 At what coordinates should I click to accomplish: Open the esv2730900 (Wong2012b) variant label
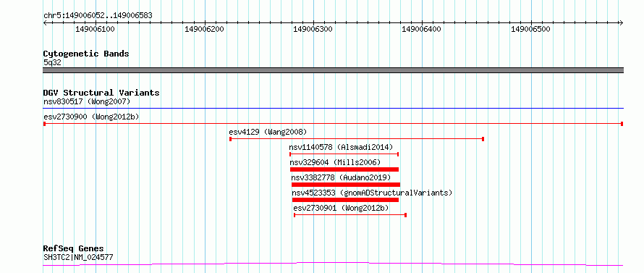pos(91,117)
